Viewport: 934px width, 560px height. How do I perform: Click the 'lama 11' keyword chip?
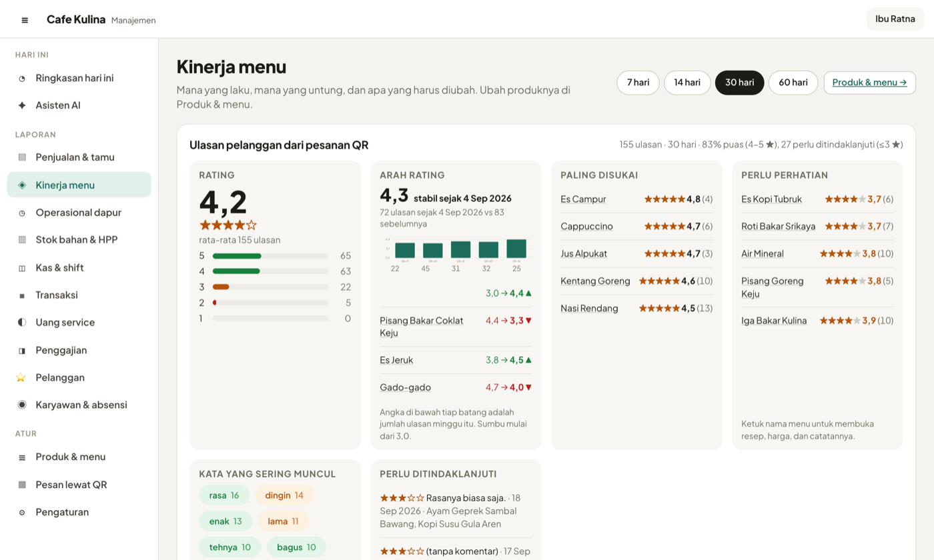(284, 521)
